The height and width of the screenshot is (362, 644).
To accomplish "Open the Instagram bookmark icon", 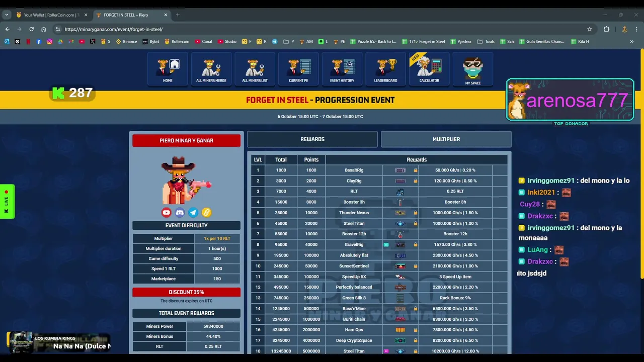I will click(x=49, y=42).
